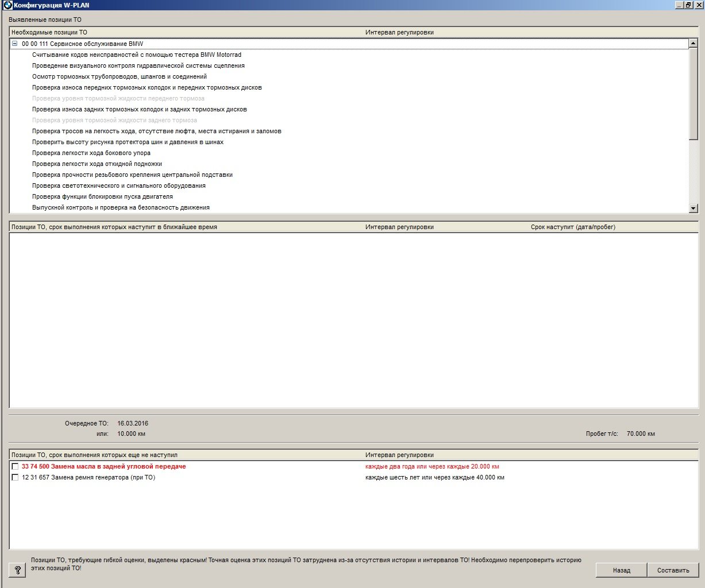Select the tire tread and pressure check
Image resolution: width=705 pixels, height=588 pixels.
click(128, 142)
